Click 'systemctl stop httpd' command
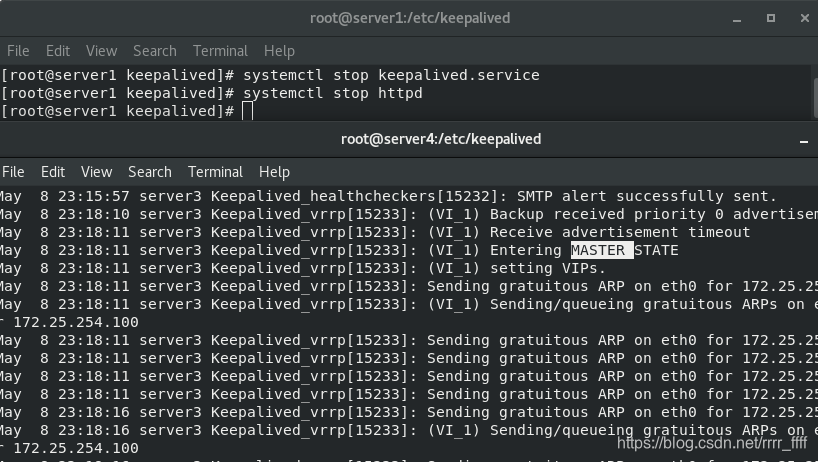Viewport: 818px width, 462px height. (333, 93)
